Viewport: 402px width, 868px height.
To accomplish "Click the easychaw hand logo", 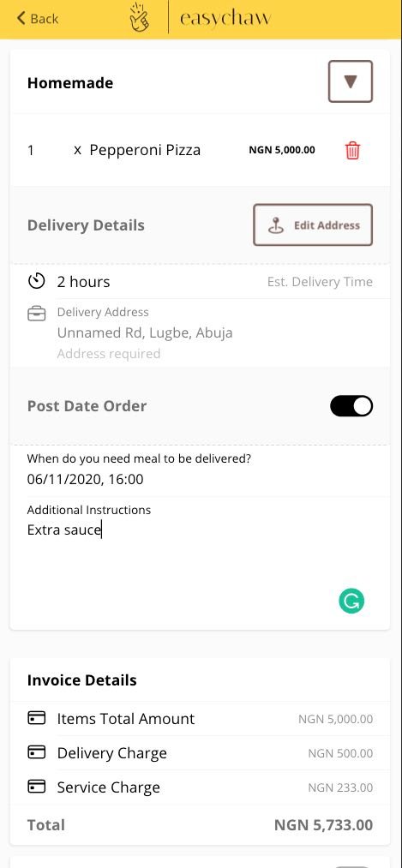I will [x=140, y=18].
